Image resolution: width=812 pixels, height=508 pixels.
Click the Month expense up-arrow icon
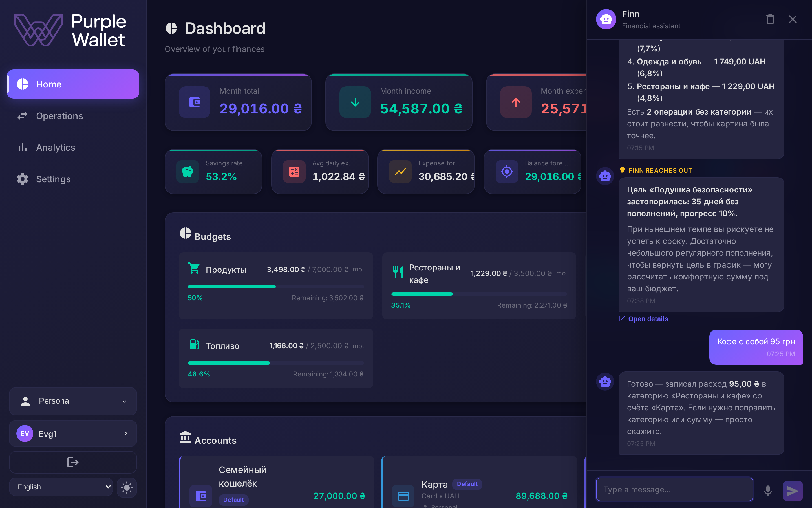click(516, 102)
